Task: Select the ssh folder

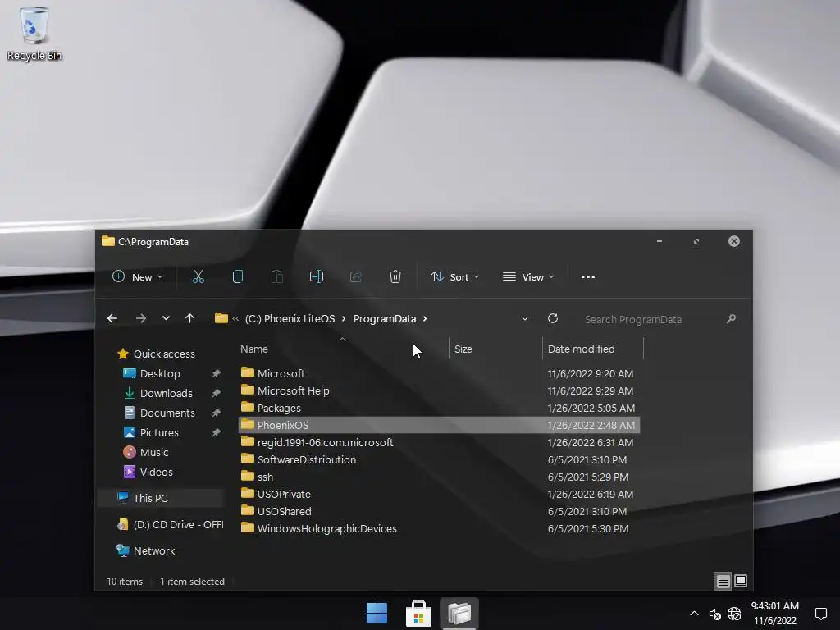Action: pos(439,477)
